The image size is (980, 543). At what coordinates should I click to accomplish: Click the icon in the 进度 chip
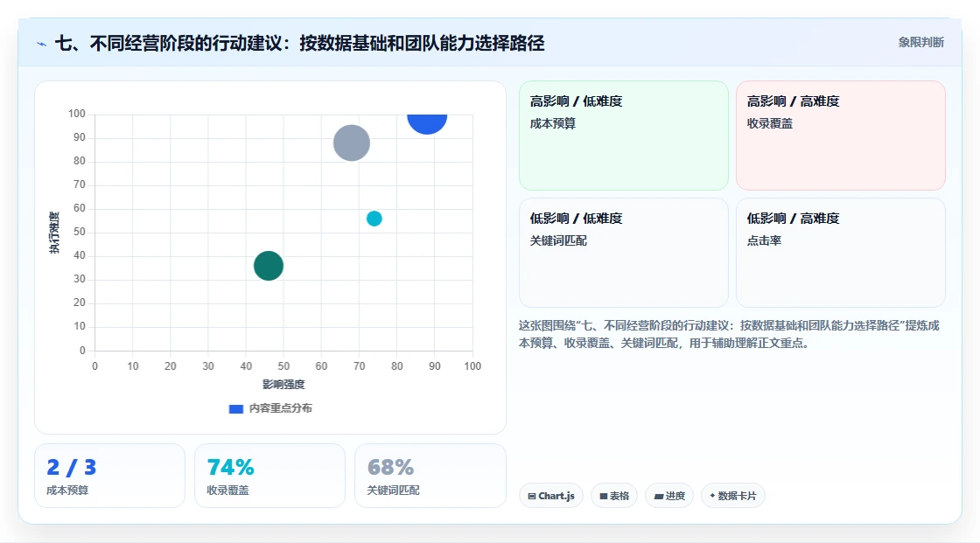click(658, 496)
